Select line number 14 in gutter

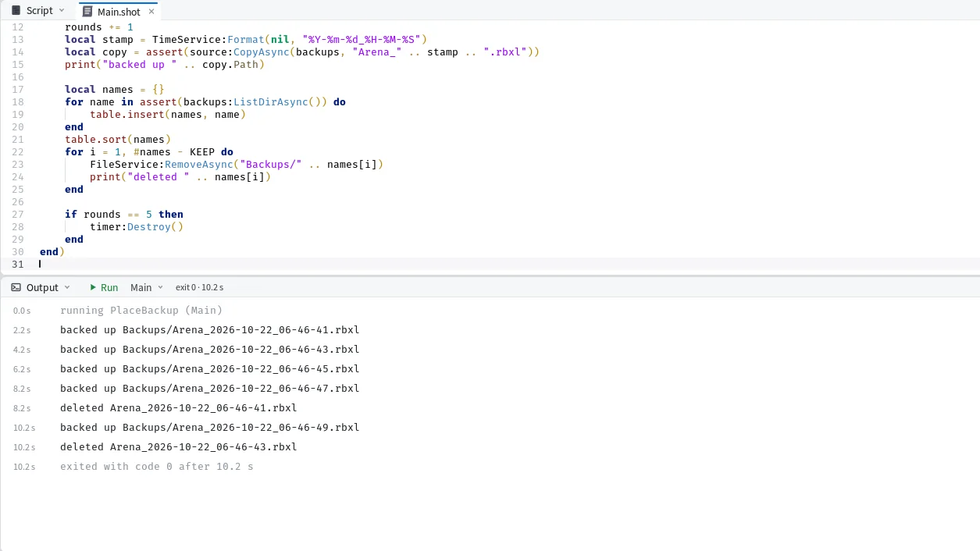pos(18,52)
